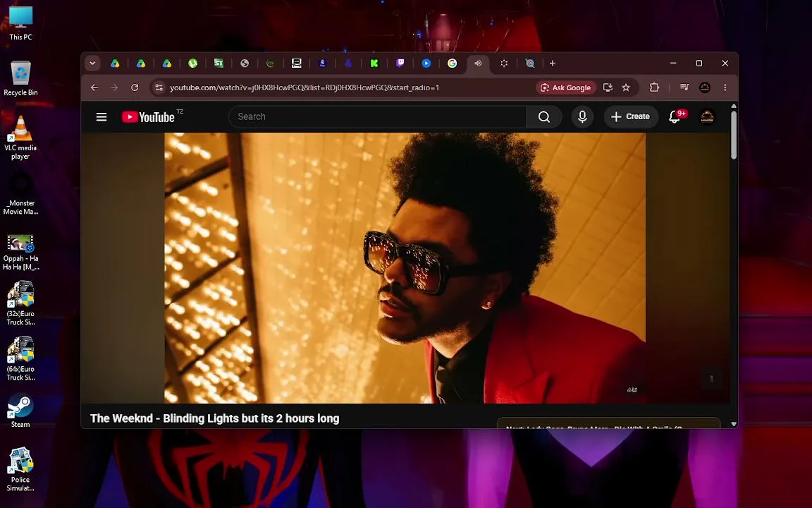This screenshot has width=812, height=508.
Task: Switch to the green ST tab
Action: pos(219,64)
